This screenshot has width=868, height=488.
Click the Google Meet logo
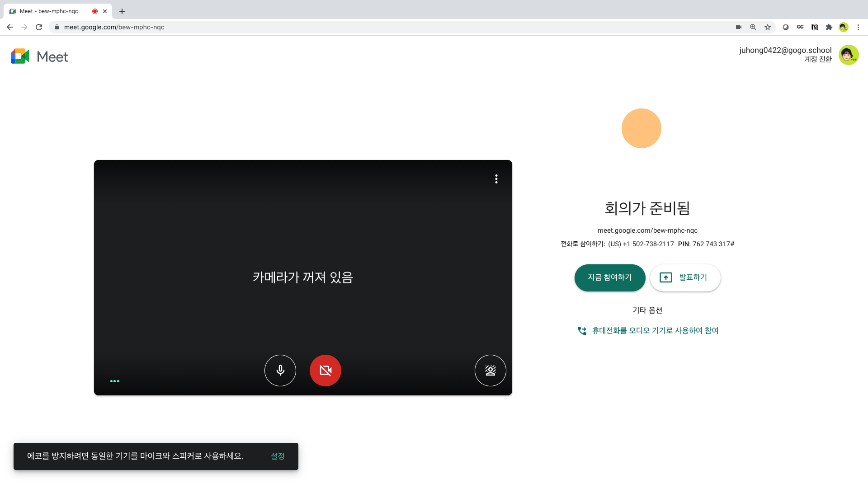39,56
